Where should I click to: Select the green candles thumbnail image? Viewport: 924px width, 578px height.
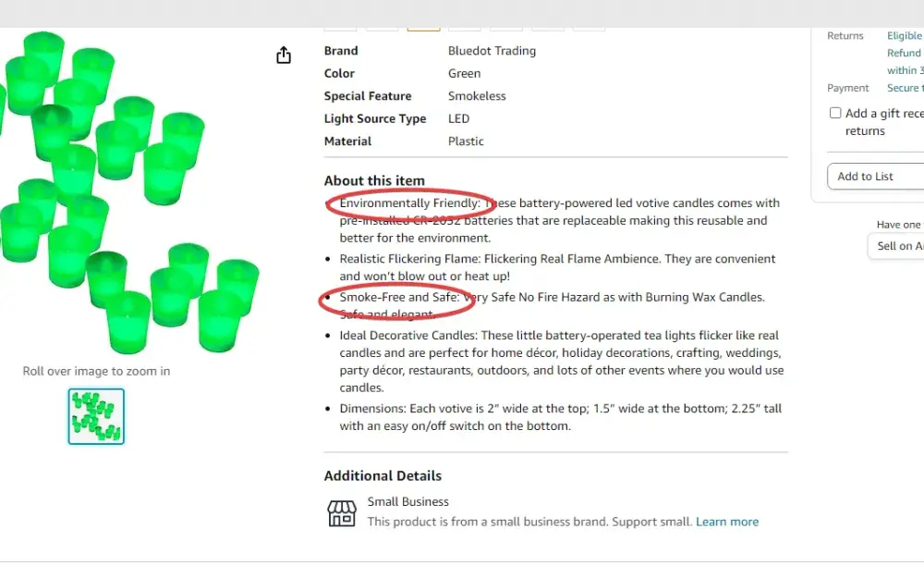96,416
